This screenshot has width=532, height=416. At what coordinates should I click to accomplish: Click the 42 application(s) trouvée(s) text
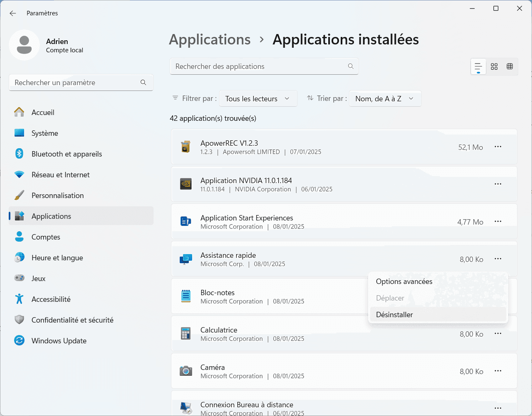(x=213, y=118)
